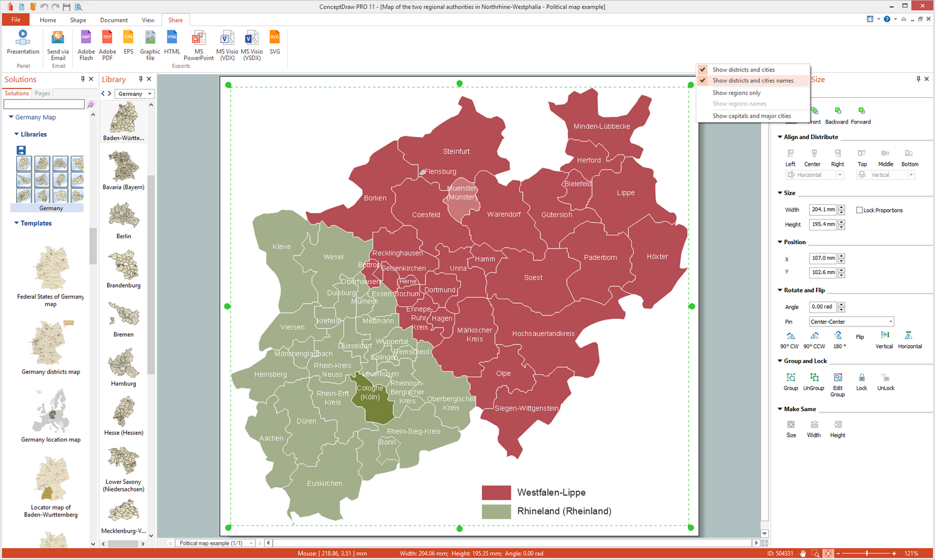
Task: Collapse the Make Same section
Action: pos(780,409)
